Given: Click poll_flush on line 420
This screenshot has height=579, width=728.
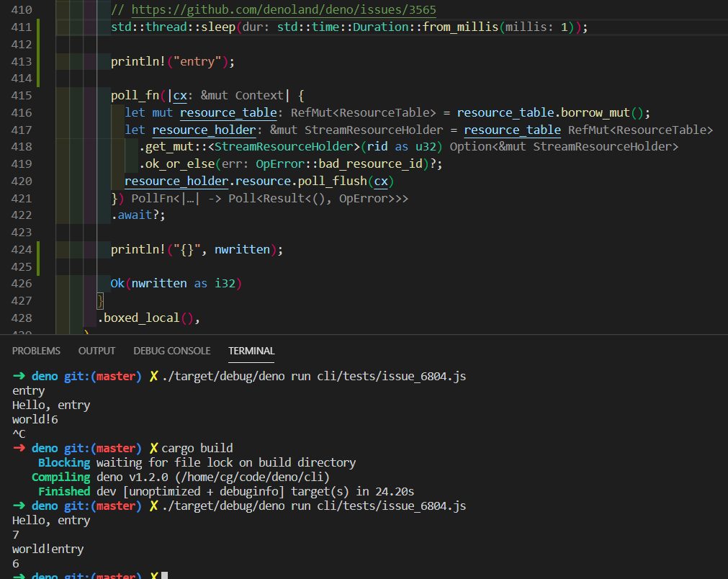Looking at the screenshot, I should [333, 181].
